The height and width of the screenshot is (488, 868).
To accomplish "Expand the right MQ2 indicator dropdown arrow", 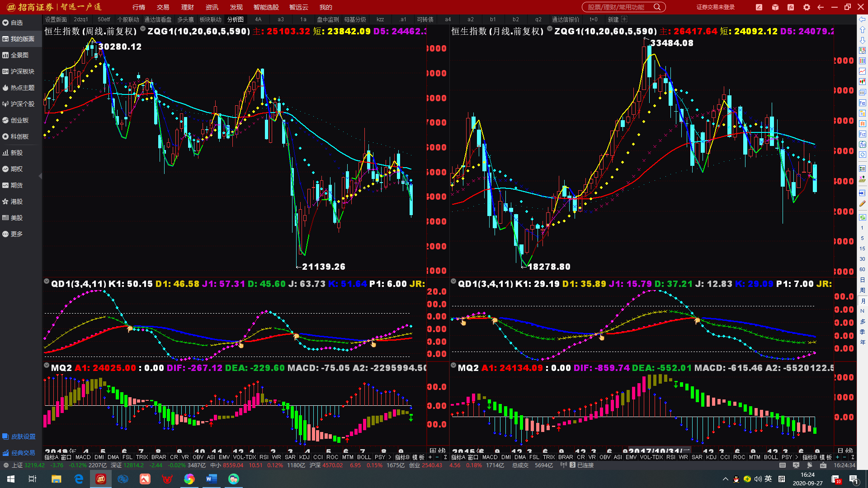I will (x=453, y=365).
